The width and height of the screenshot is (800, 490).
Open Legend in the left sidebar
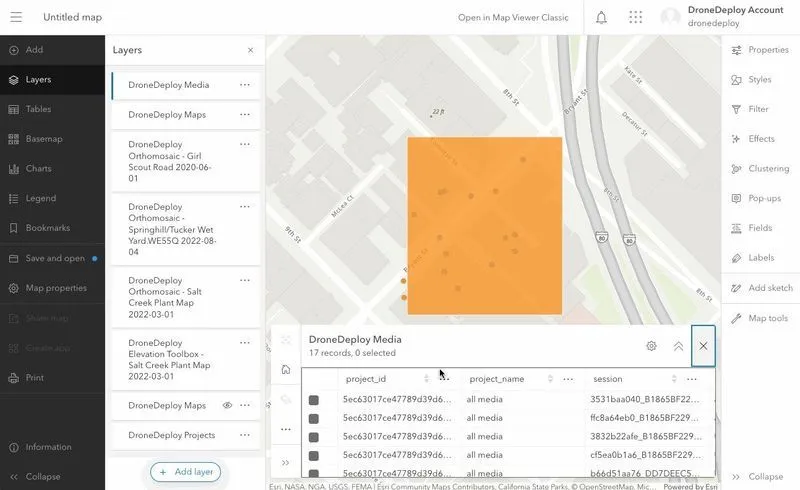[x=32, y=198]
